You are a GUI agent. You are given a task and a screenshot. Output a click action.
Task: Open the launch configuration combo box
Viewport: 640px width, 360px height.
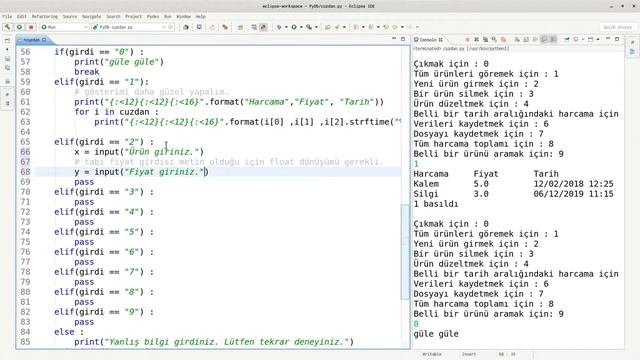[x=133, y=27]
